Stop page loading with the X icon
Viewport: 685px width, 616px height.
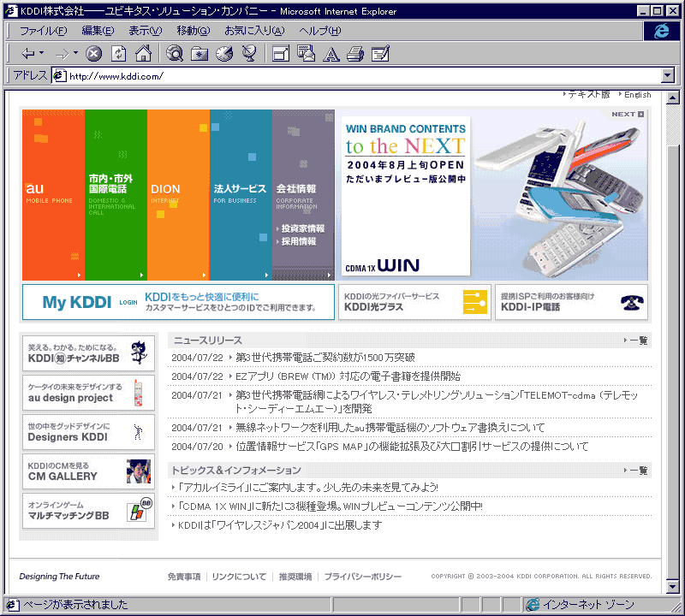[93, 54]
